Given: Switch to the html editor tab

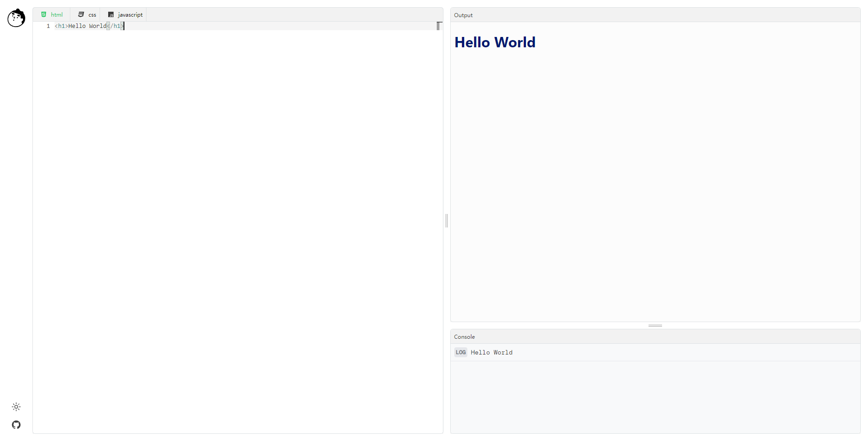Looking at the screenshot, I should pyautogui.click(x=52, y=14).
